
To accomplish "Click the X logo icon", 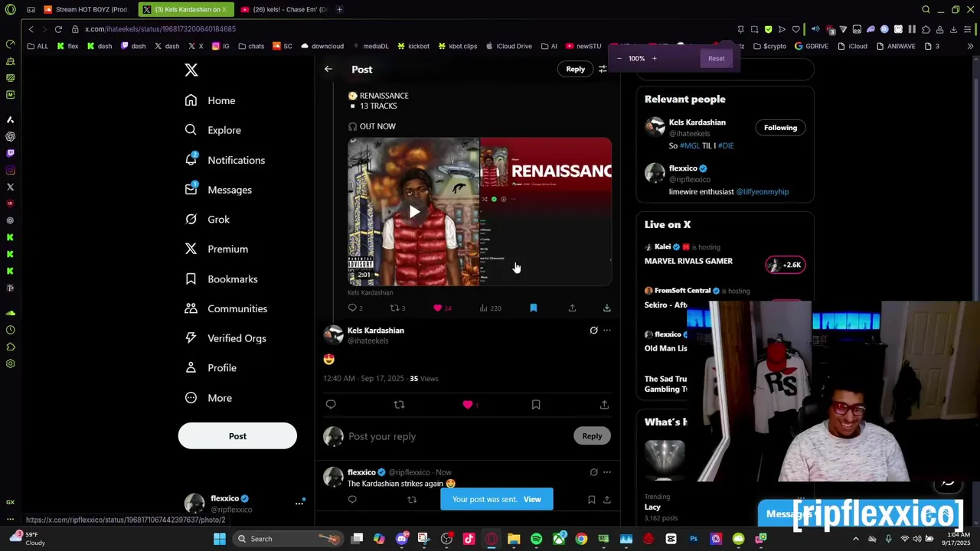I will click(x=191, y=70).
